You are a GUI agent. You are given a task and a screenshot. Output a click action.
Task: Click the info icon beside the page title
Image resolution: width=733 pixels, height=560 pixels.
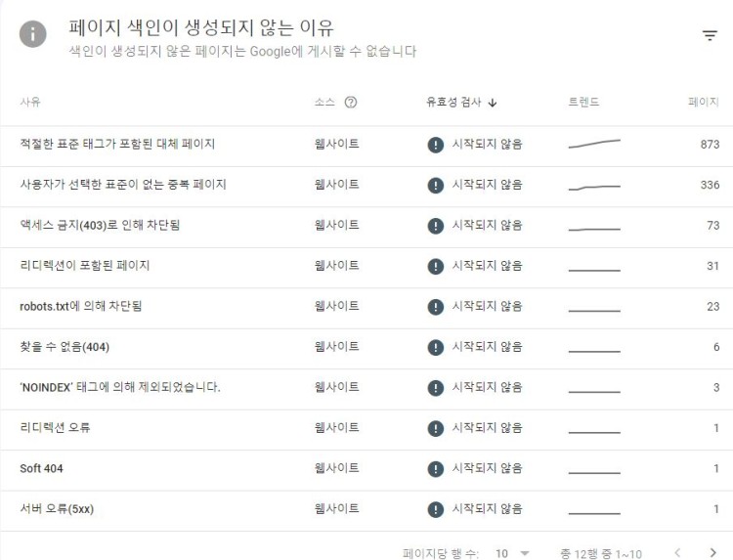coord(33,34)
